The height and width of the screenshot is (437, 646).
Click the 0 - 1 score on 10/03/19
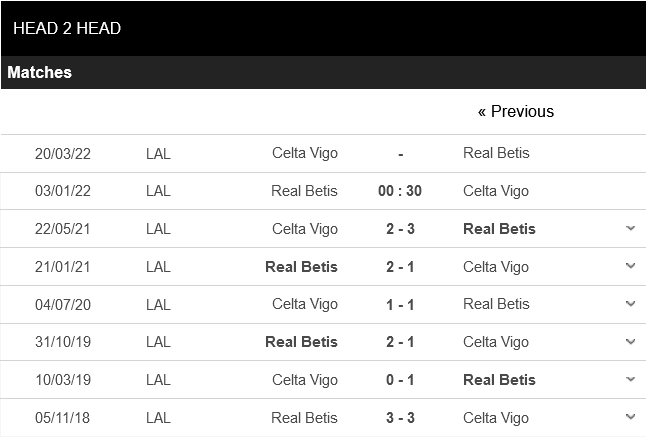coord(400,380)
